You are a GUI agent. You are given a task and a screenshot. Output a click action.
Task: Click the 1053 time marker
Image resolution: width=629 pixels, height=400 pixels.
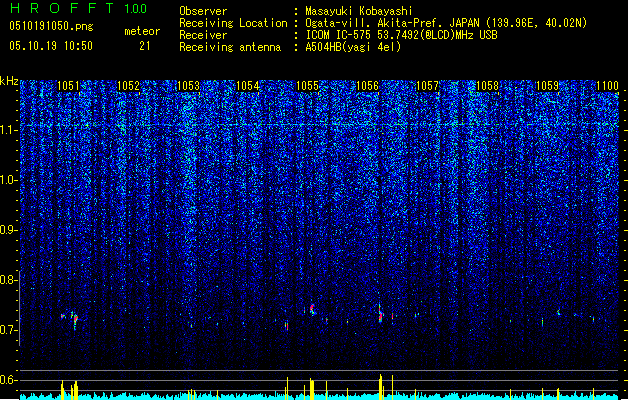coord(188,86)
